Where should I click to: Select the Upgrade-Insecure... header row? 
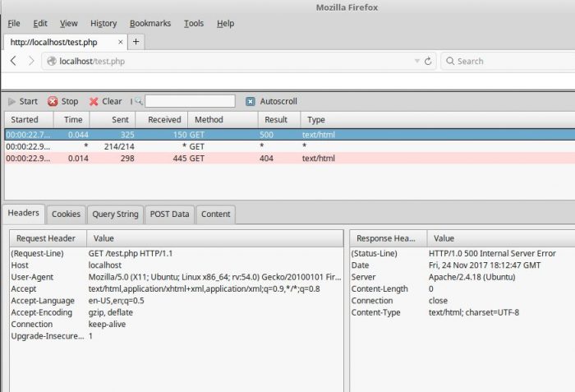177,336
